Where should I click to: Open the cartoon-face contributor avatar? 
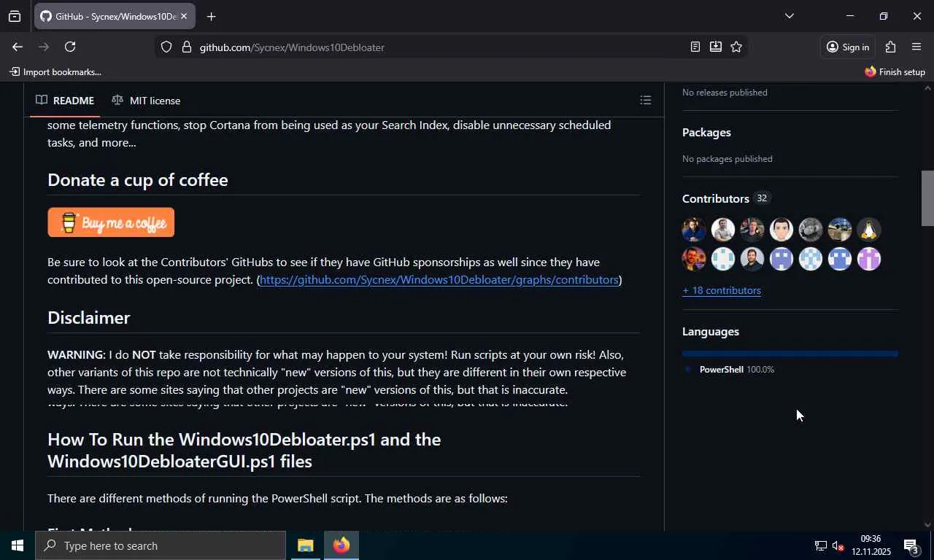click(781, 230)
